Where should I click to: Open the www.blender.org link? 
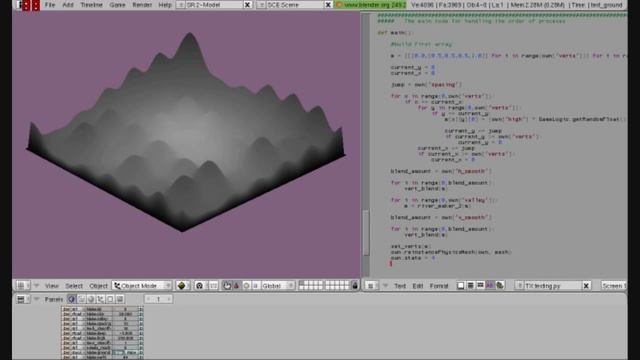click(370, 5)
